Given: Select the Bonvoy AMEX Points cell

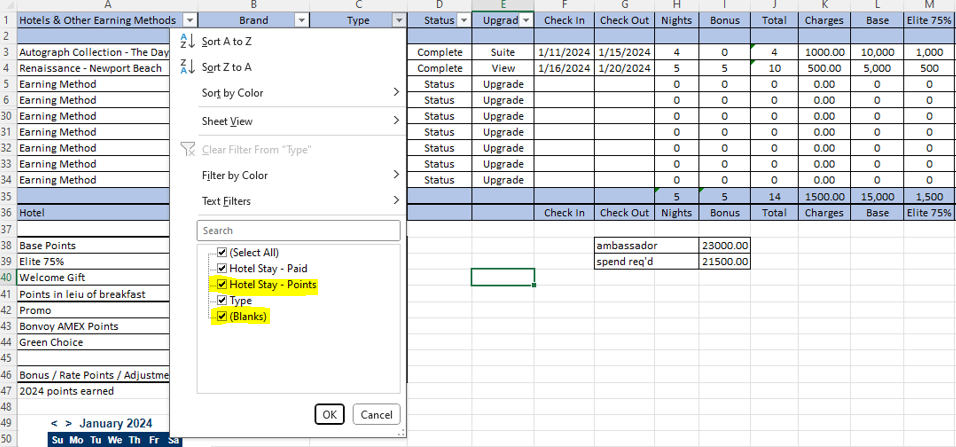Looking at the screenshot, I should point(94,326).
